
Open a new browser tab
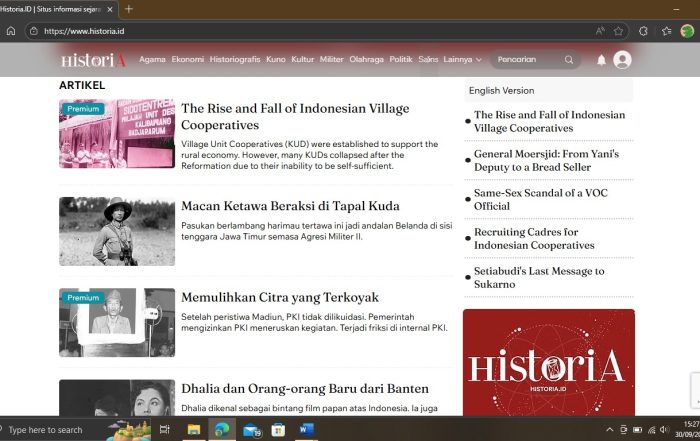pyautogui.click(x=128, y=9)
